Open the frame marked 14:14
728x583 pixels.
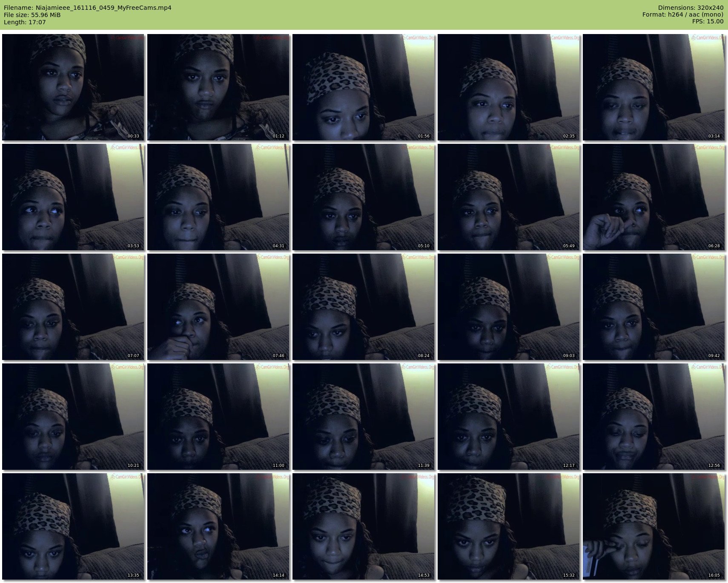(218, 526)
